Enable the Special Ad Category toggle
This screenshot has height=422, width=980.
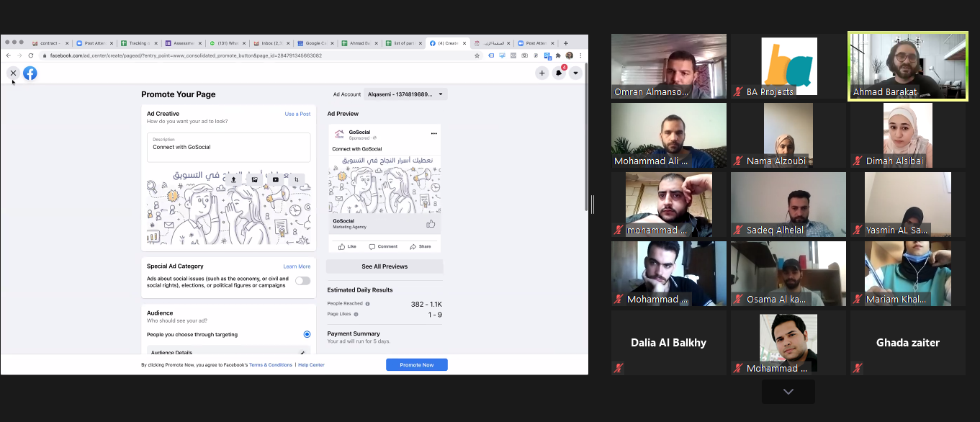click(302, 281)
